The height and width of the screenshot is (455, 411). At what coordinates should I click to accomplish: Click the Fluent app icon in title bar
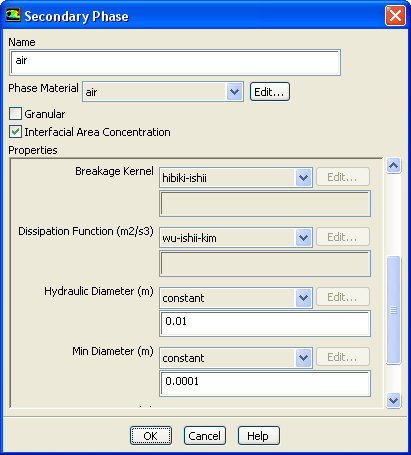click(x=13, y=15)
